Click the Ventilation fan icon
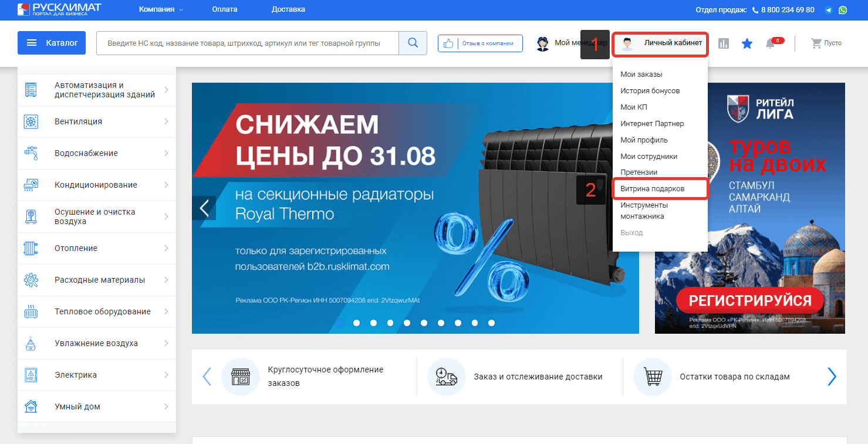Image resolution: width=868 pixels, height=444 pixels. [31, 121]
